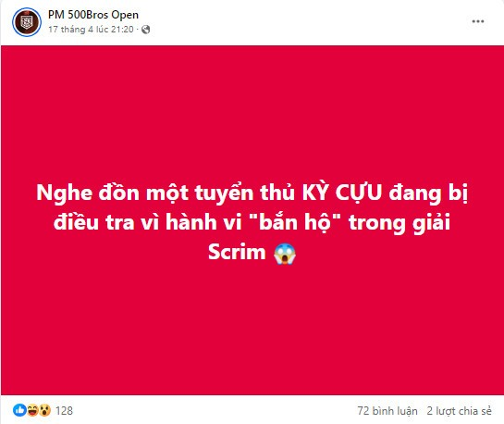Click the screaming face emoji in the post
Screen dimensions: 504x424
(x=285, y=254)
